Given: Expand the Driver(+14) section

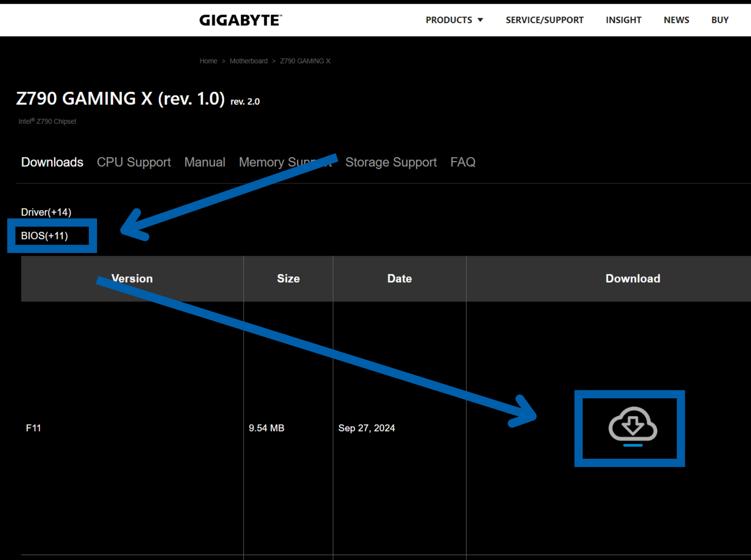Looking at the screenshot, I should point(46,212).
